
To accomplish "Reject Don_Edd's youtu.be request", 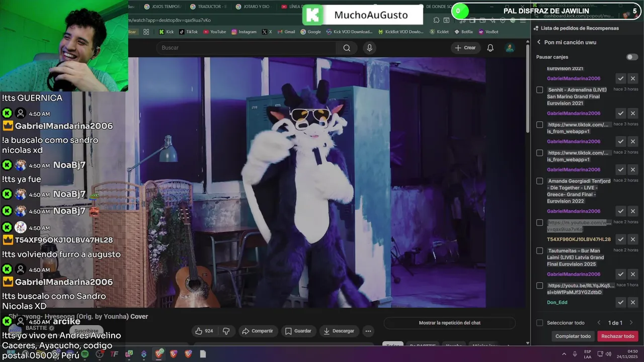I will [633, 303].
